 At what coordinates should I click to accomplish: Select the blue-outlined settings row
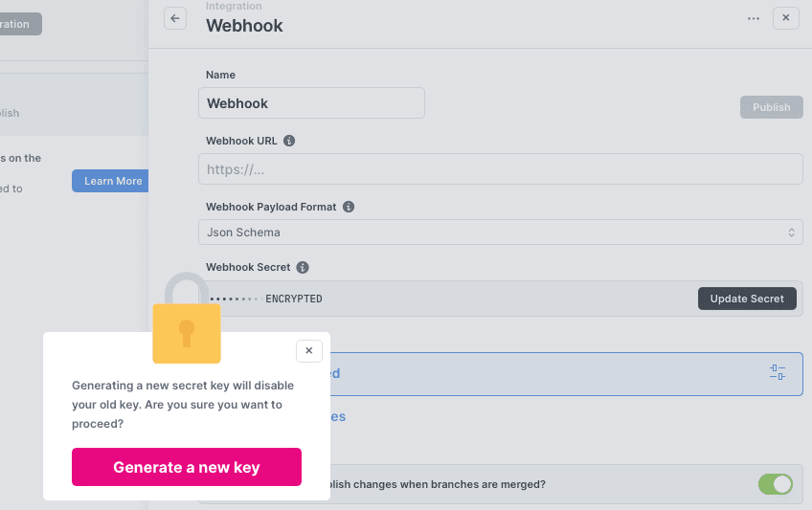(546, 373)
